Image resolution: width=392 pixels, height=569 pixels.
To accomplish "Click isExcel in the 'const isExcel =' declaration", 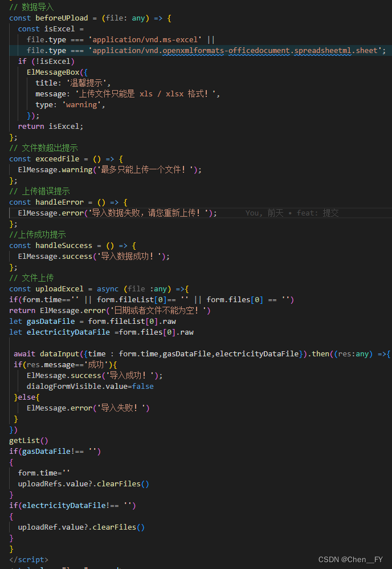I will coord(59,29).
